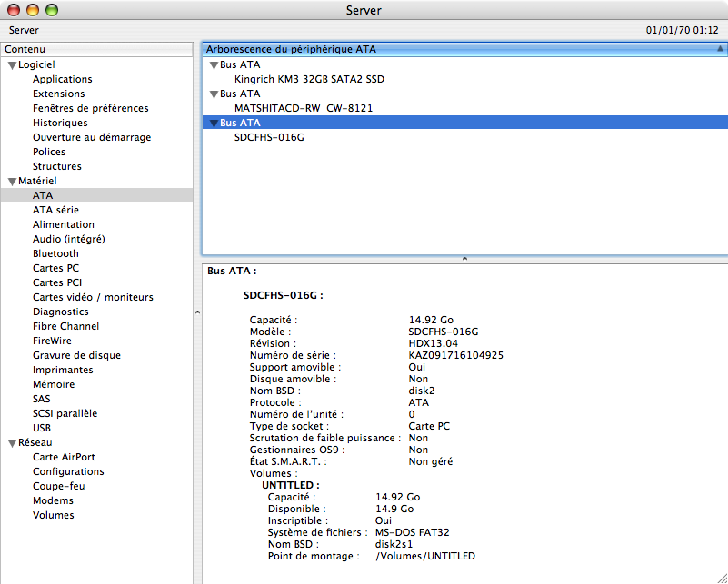Open the Volumes network category

(x=53, y=515)
